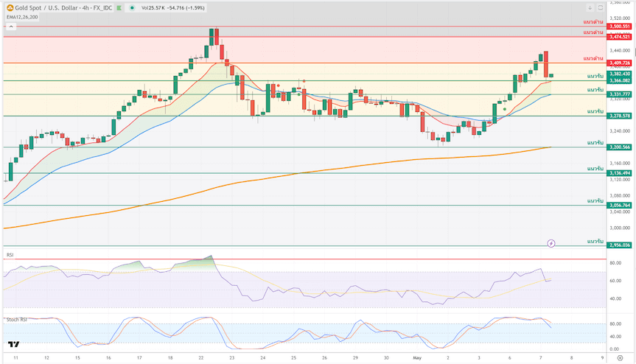This screenshot has width=636, height=364.
Task: Click the Gold Spot symbol logo icon
Action: tap(10, 7)
